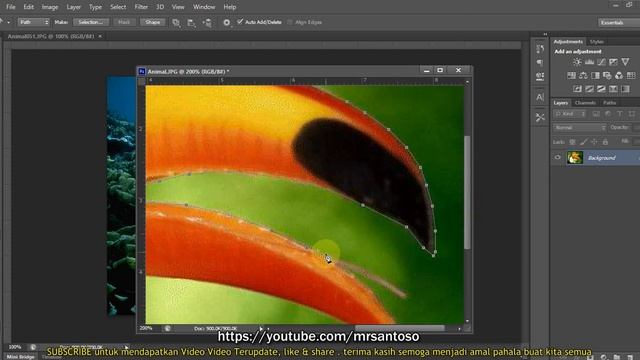Add a Posterize adjustment

click(589, 89)
